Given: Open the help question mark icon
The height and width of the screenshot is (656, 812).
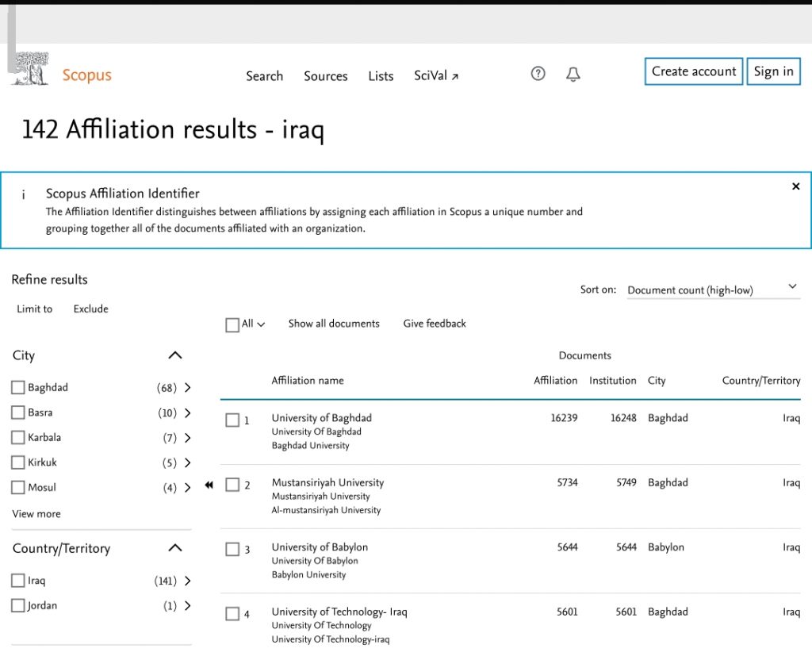Looking at the screenshot, I should [x=538, y=74].
